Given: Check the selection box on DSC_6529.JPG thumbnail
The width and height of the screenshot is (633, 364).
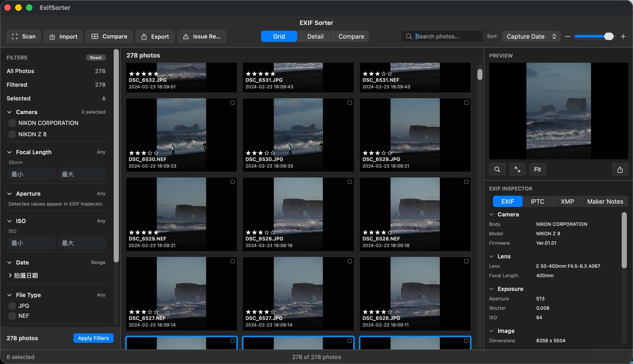Looking at the screenshot, I should click(466, 103).
